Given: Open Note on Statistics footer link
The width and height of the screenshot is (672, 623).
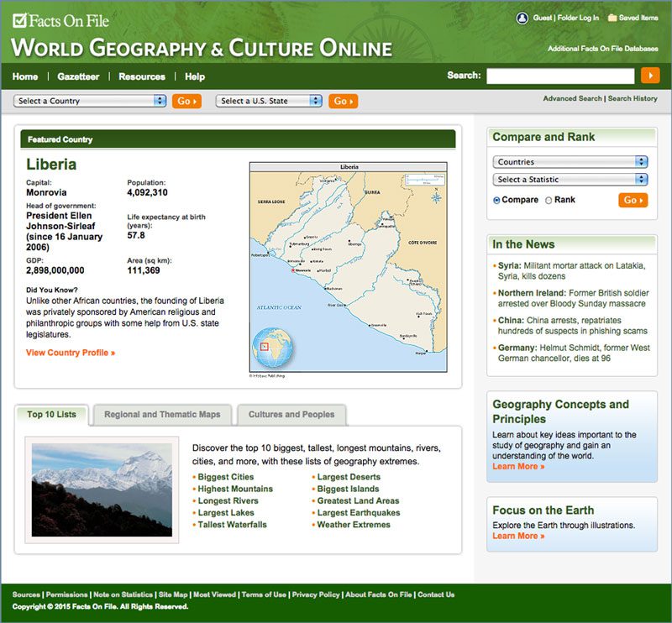Looking at the screenshot, I should click(123, 594).
